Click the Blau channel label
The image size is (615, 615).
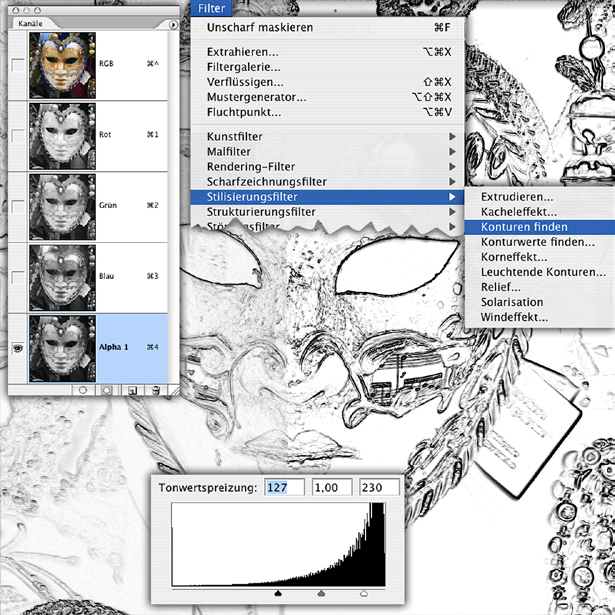[x=106, y=276]
